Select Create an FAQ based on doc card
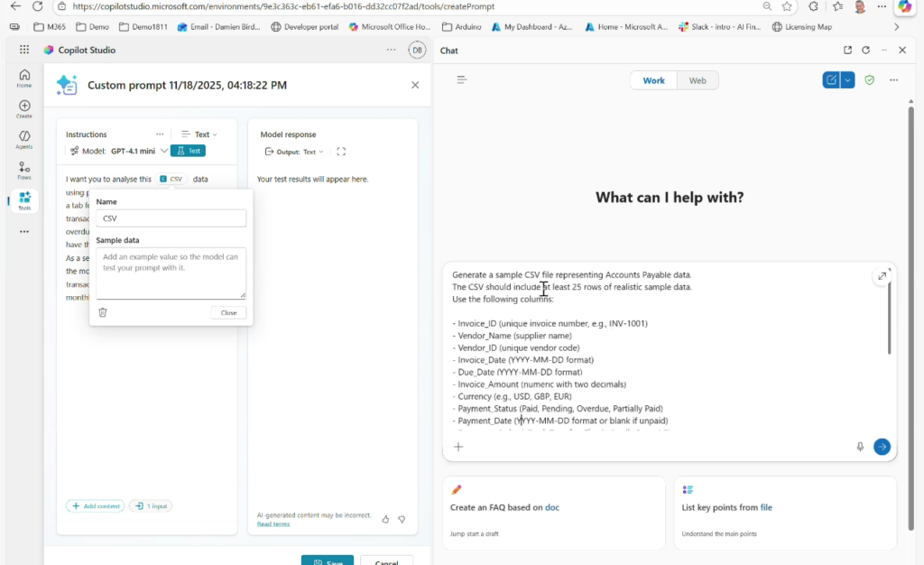Screen dimensions: 924x565 pos(554,514)
